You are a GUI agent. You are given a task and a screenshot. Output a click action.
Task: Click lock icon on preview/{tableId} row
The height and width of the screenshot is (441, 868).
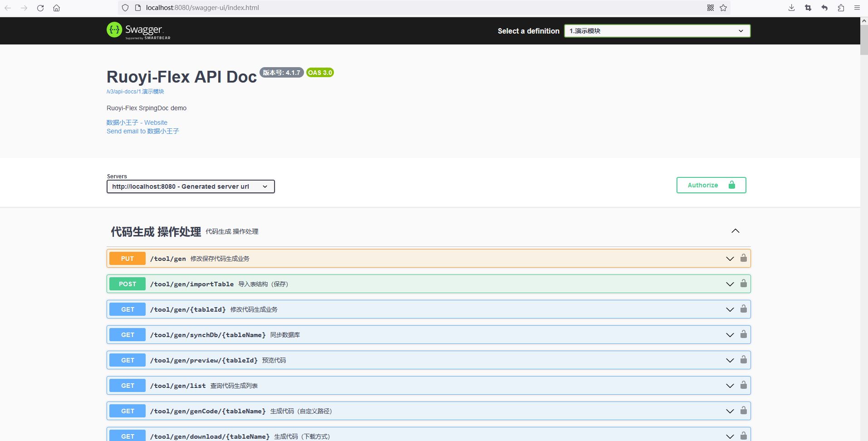point(744,360)
